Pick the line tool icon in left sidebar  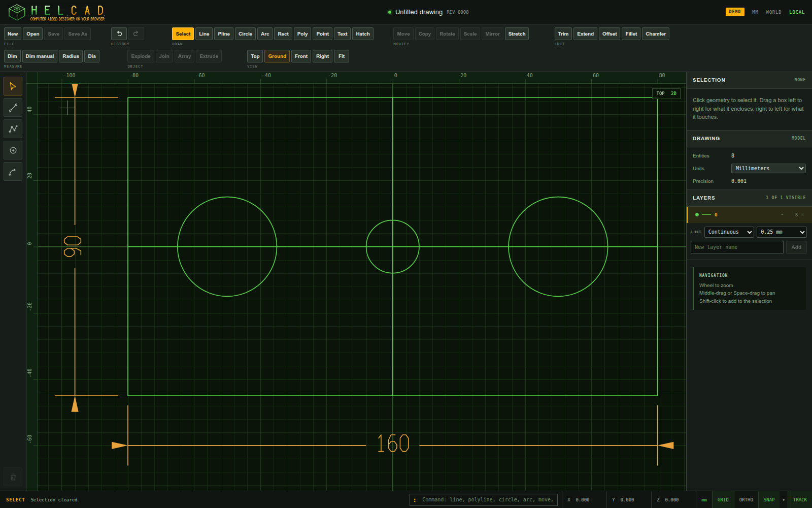coord(13,108)
